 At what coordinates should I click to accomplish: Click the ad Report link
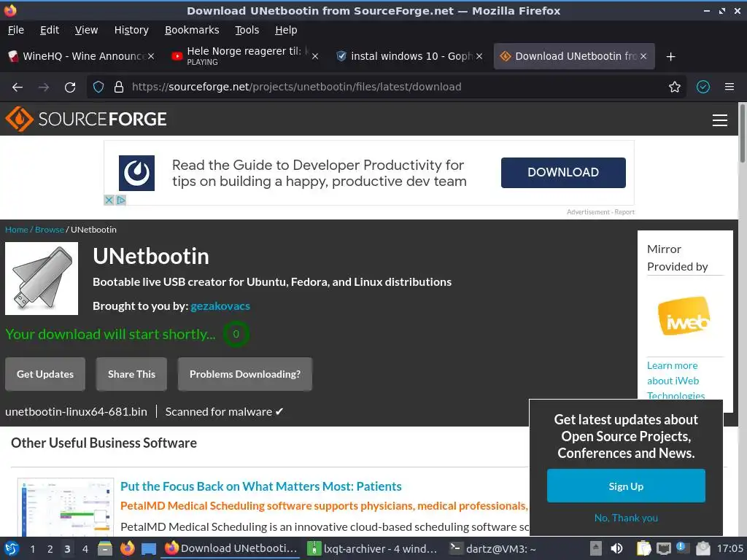click(x=624, y=212)
